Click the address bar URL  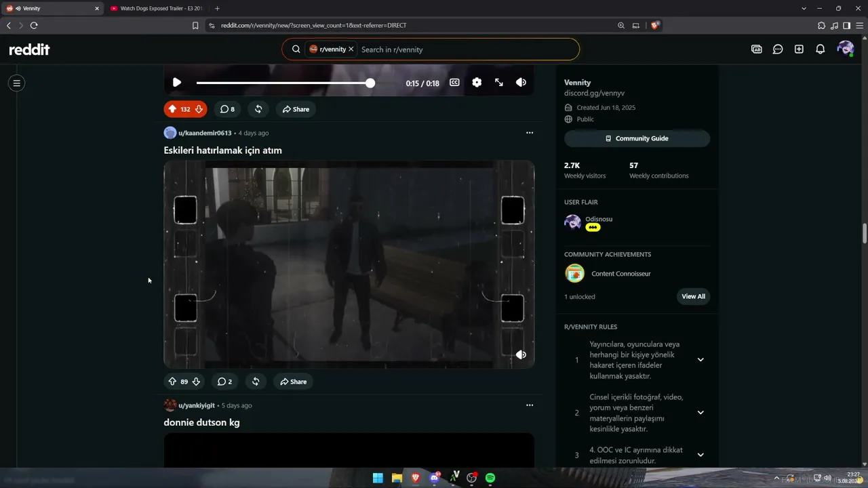(x=313, y=25)
